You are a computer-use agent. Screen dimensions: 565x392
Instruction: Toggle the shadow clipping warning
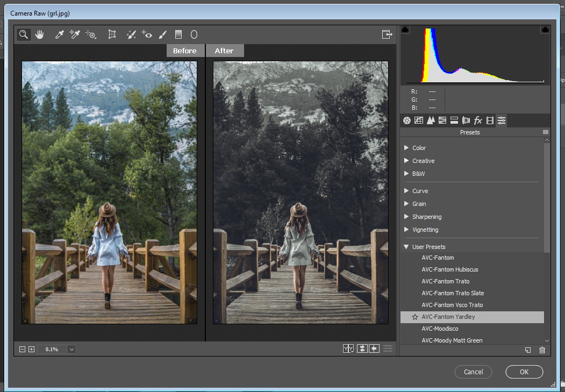pos(405,30)
